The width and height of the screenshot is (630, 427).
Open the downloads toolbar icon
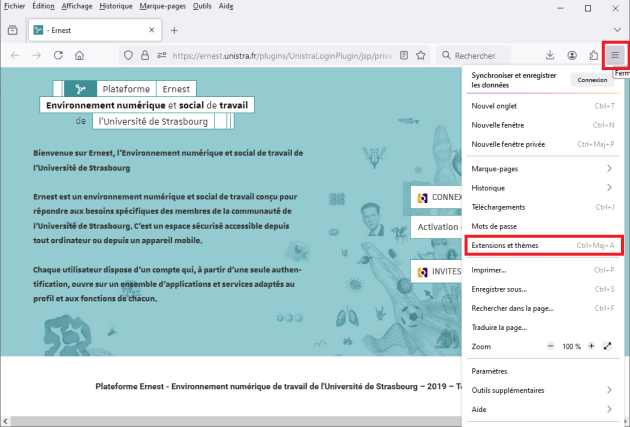click(x=550, y=55)
